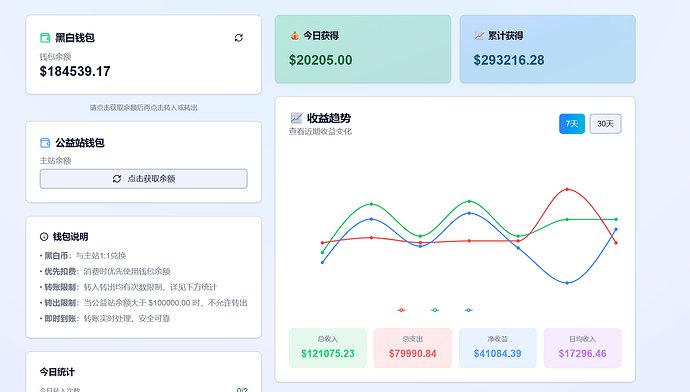This screenshot has width=690, height=392.
Task: Toggle the red series legend marker
Action: click(401, 310)
